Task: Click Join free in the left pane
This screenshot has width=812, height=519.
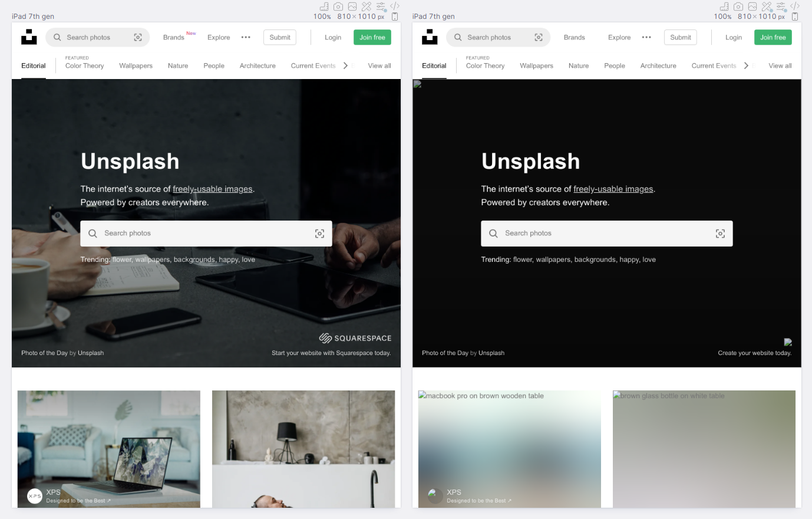Action: coord(372,37)
